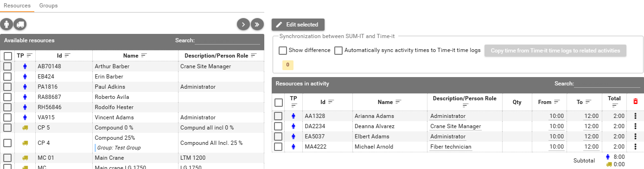The height and width of the screenshot is (169, 644).
Task: Click the Edit selected button
Action: tap(298, 25)
